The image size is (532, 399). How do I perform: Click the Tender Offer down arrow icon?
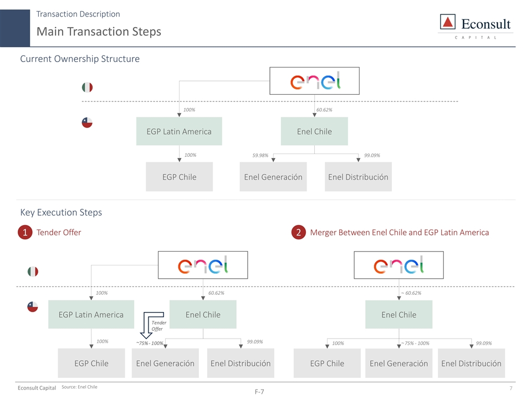tap(147, 326)
